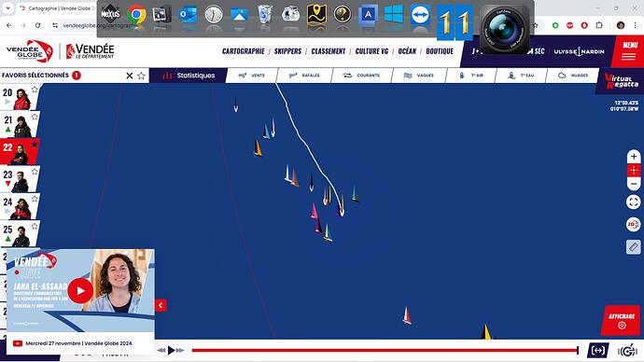Play the Vendée Live video
The width and height of the screenshot is (644, 362).
point(80,290)
